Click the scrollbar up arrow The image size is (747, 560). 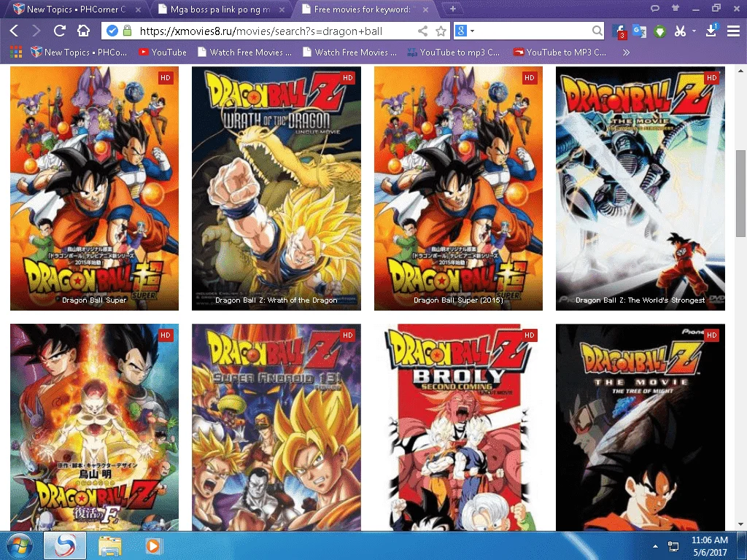click(740, 71)
